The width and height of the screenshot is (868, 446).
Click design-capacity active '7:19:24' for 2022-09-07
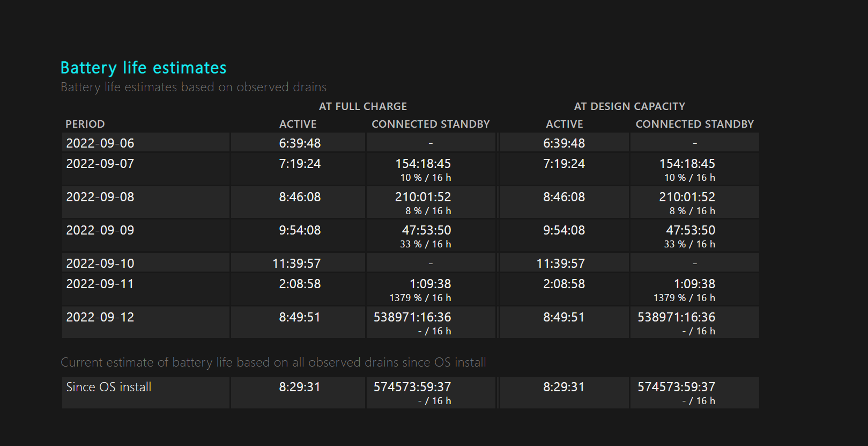[564, 164]
